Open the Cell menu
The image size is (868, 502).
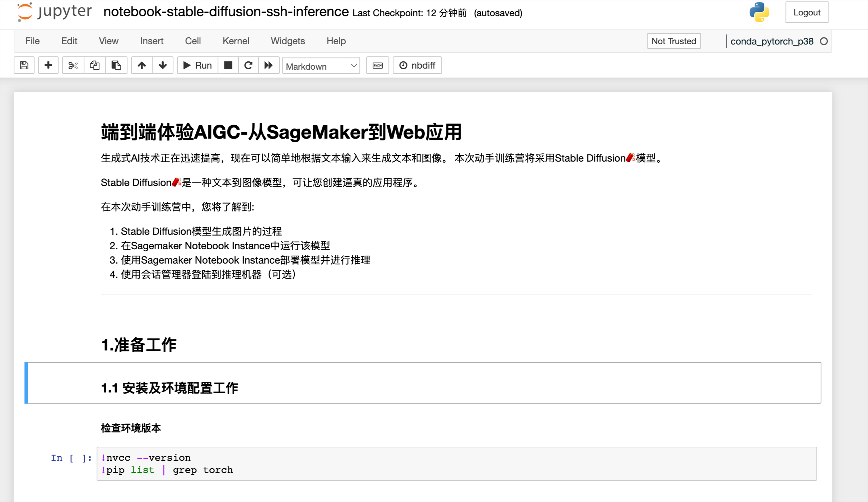point(193,41)
